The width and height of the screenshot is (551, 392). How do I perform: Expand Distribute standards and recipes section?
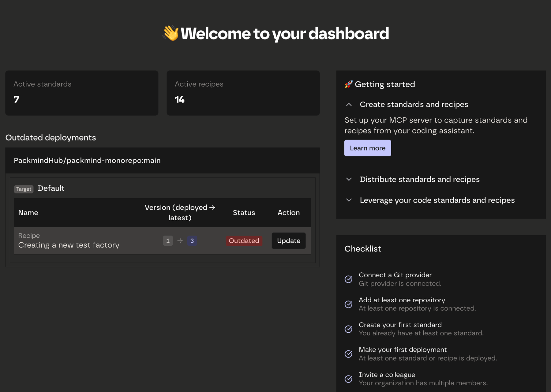coord(349,179)
